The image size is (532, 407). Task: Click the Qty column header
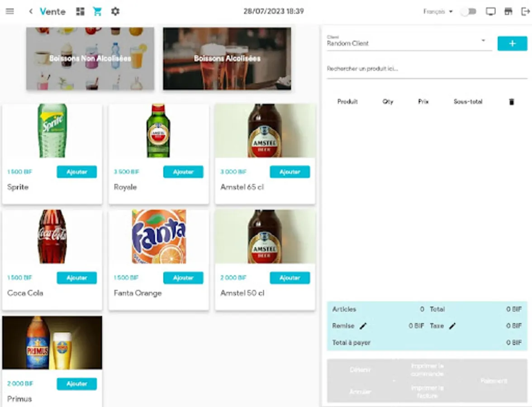point(388,102)
